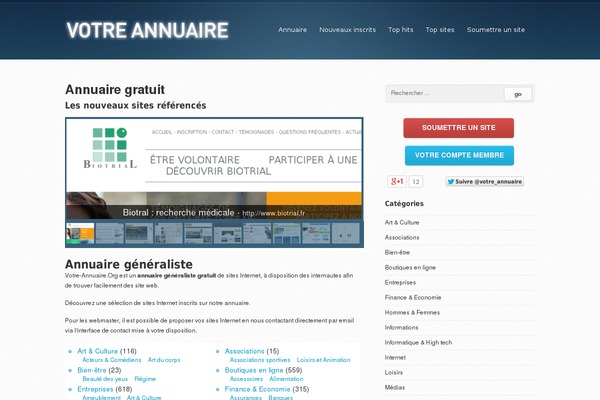Open Associations sportives subcategory
The image size is (600, 400).
tap(260, 360)
